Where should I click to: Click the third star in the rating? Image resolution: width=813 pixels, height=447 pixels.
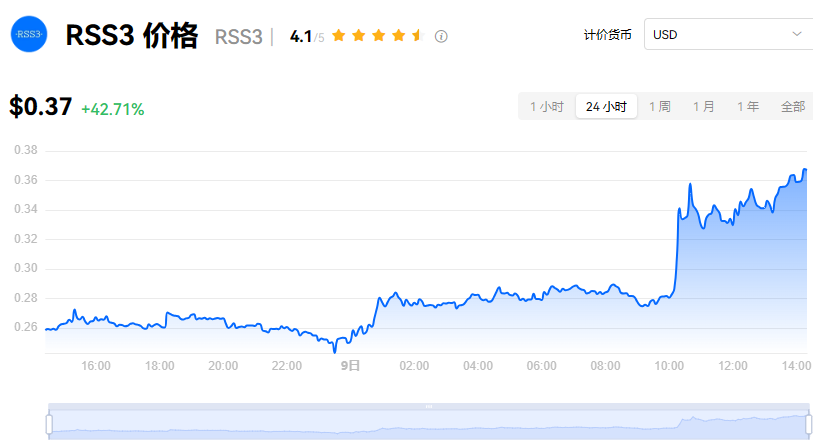point(378,36)
